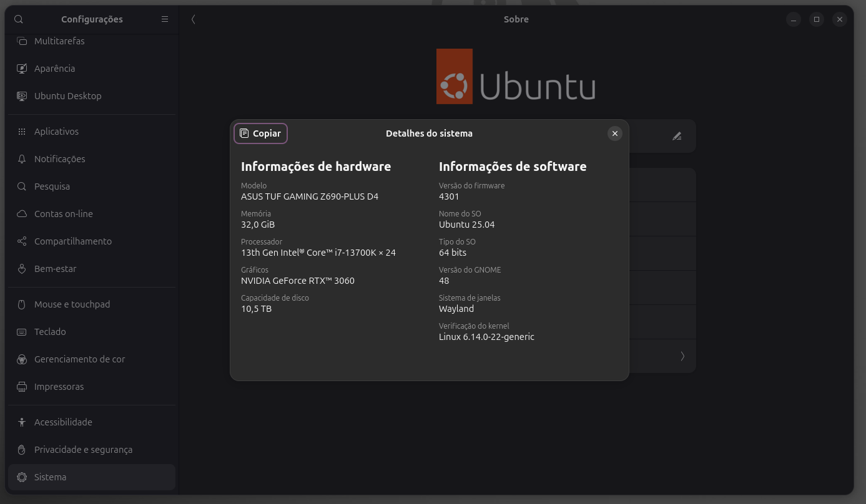Click the Sistema gear icon

point(22,477)
